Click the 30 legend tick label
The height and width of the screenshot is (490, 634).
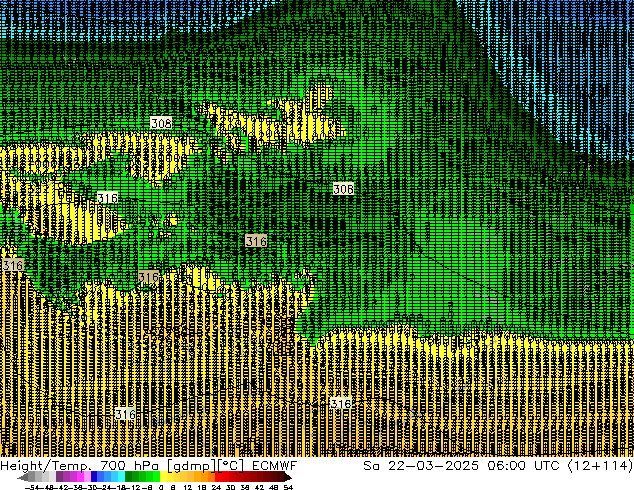(230, 488)
